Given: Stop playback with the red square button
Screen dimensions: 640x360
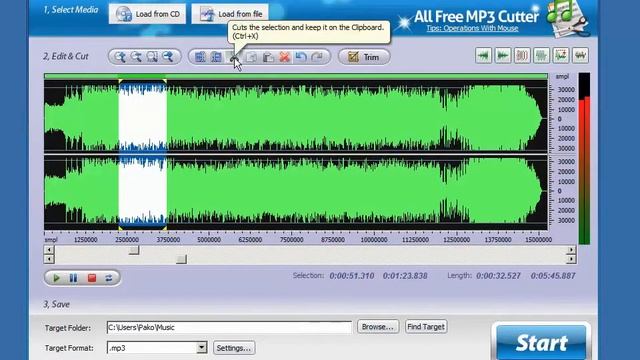Looking at the screenshot, I should (x=92, y=278).
